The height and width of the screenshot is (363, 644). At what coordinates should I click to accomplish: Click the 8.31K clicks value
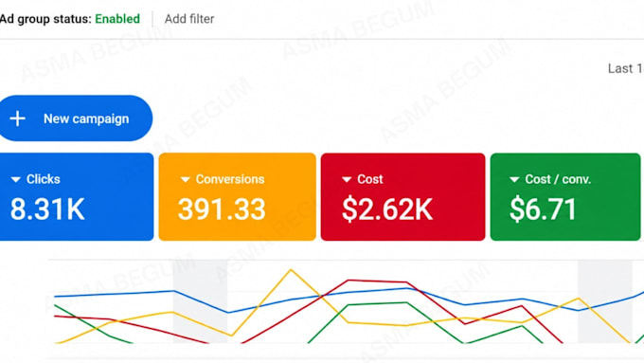47,209
